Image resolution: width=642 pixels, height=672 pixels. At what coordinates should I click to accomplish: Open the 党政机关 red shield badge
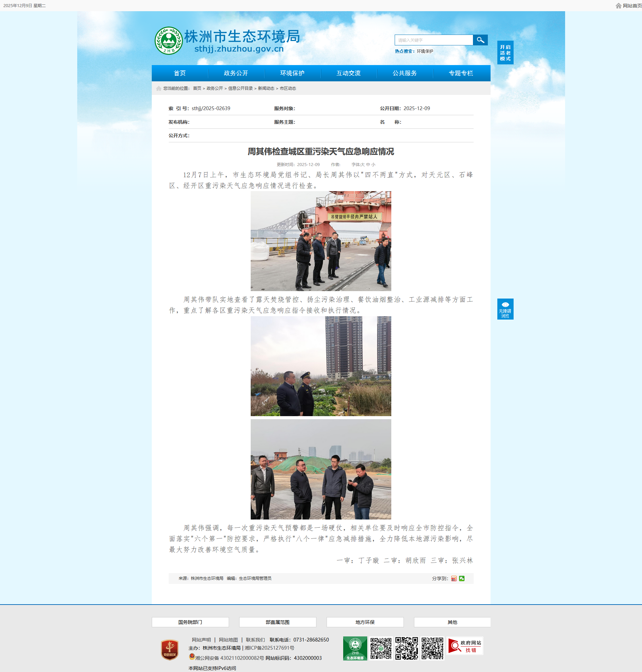[170, 649]
